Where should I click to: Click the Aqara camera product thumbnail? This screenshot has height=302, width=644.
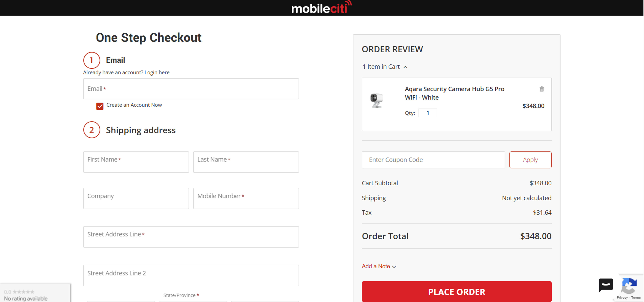pyautogui.click(x=377, y=100)
